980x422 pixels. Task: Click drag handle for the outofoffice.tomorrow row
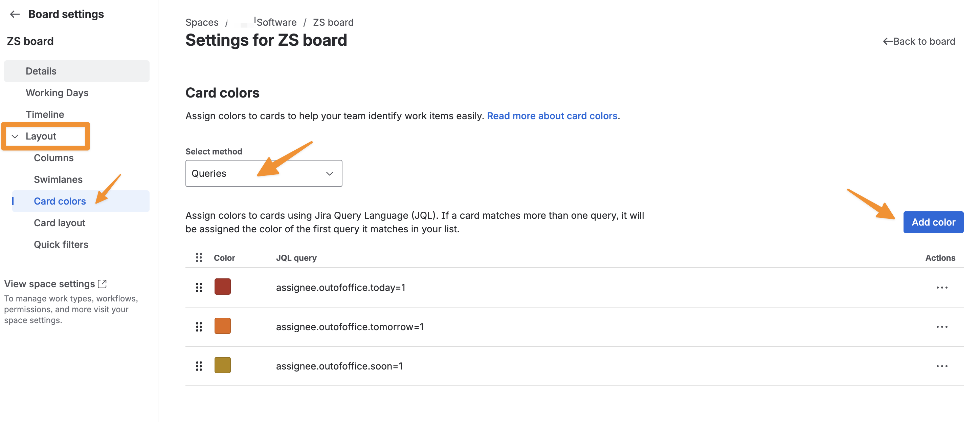[199, 327]
